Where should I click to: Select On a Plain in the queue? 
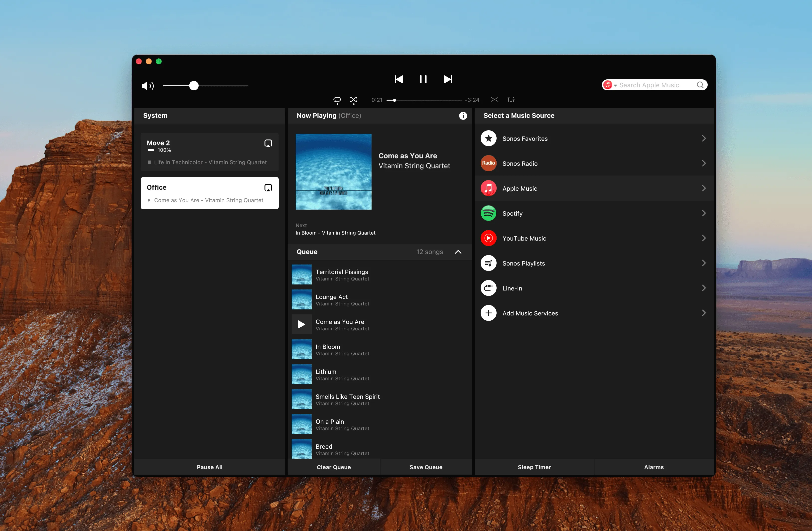[x=380, y=424]
